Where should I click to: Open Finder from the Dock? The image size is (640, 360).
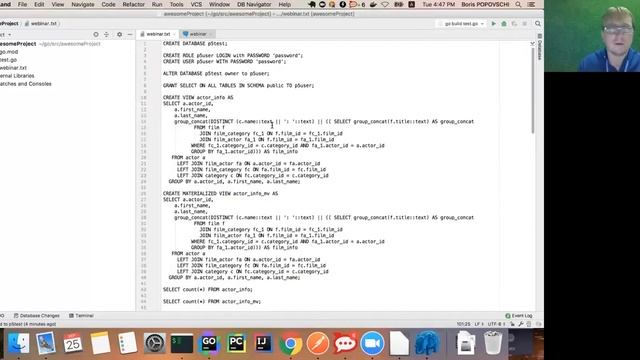(18, 343)
